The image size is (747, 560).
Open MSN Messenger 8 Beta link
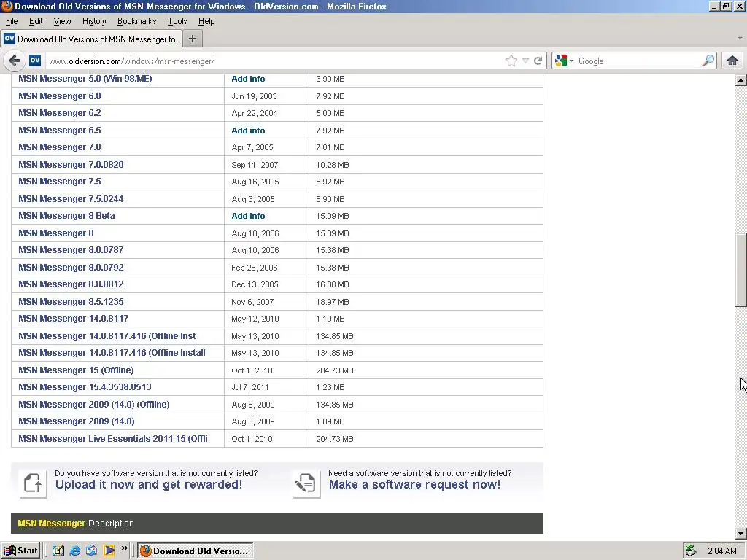coord(66,216)
